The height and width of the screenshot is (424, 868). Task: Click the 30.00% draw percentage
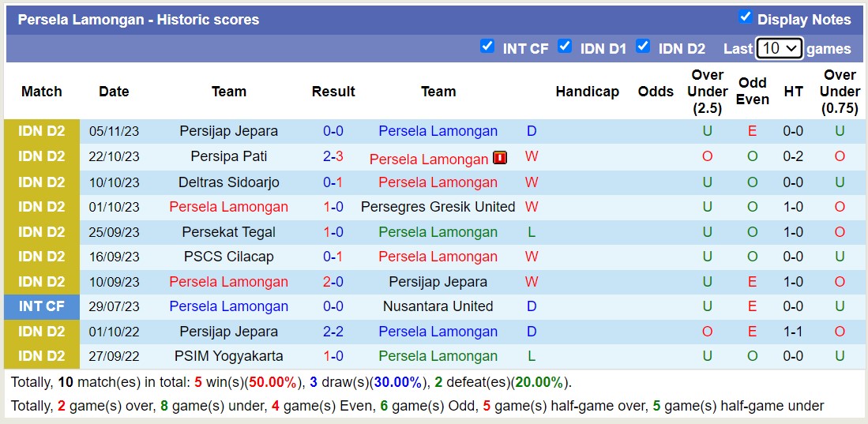[398, 382]
